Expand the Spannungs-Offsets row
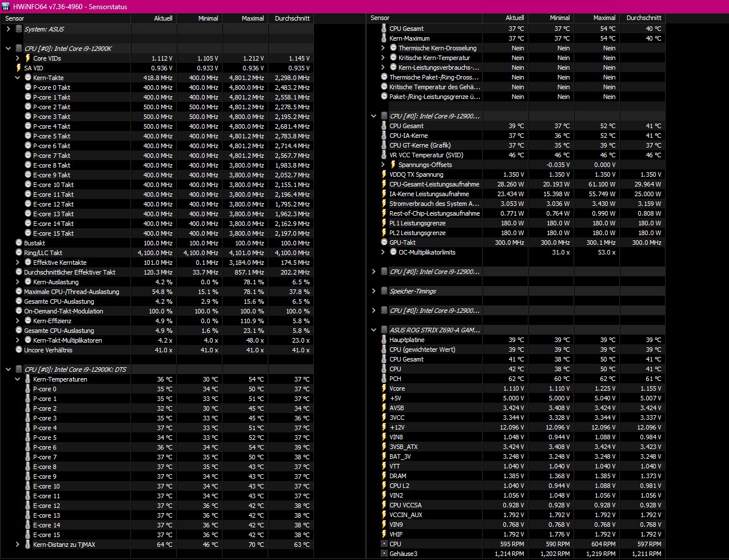Screen dimensions: 729x560 pos(383,165)
